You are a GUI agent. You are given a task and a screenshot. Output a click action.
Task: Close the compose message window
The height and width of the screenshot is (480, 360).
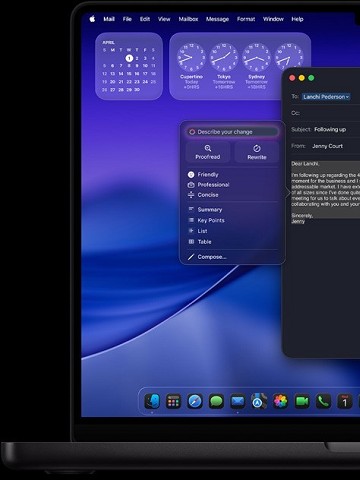292,78
